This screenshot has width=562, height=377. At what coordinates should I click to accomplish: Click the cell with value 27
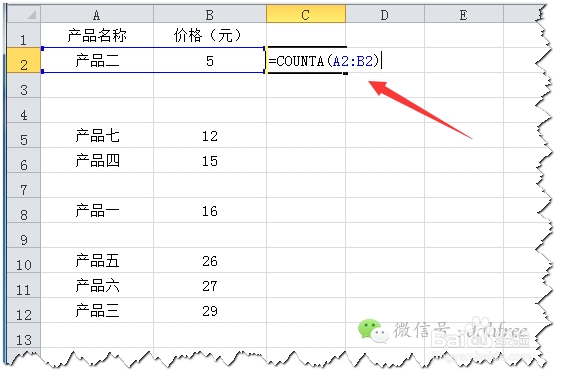pyautogui.click(x=210, y=285)
